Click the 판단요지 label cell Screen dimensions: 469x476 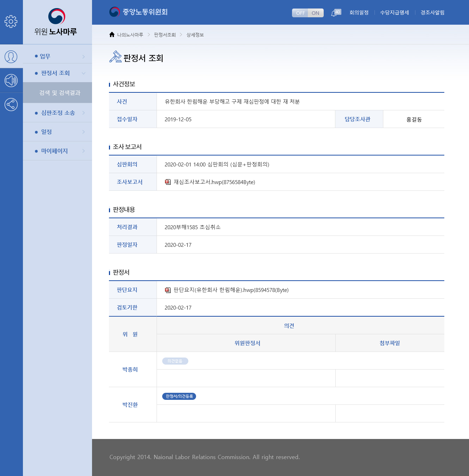pyautogui.click(x=133, y=290)
